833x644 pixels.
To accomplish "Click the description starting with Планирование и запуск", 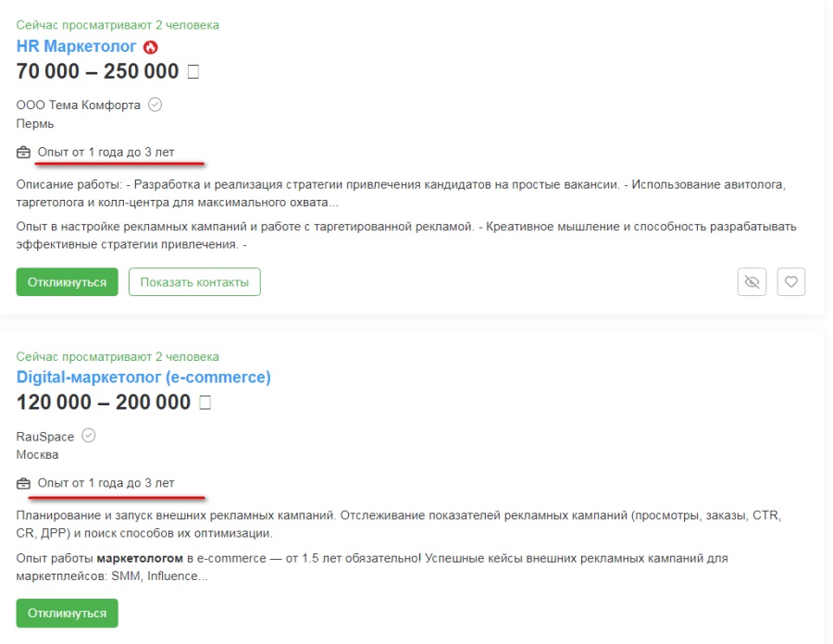I will click(x=398, y=523).
